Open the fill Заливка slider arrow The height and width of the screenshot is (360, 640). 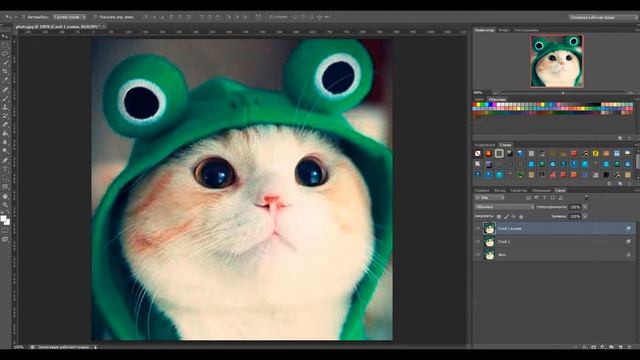(x=585, y=216)
